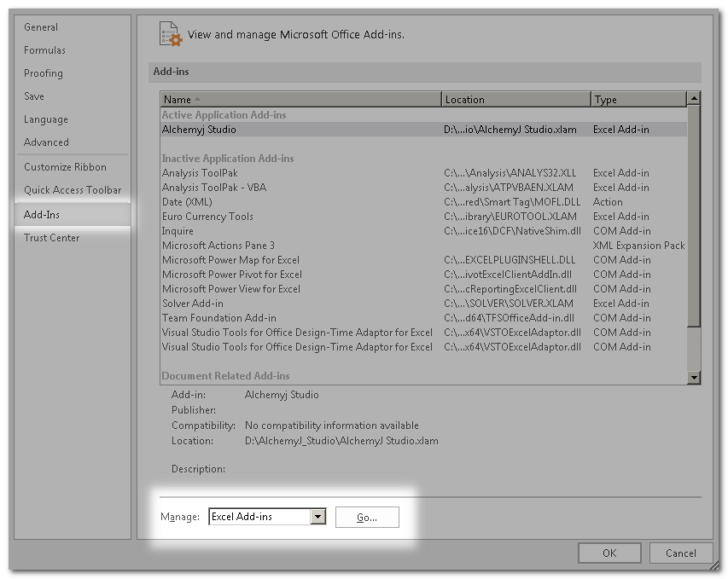Select Analysis ToolPak - VBA row
728x579 pixels.
coord(213,188)
